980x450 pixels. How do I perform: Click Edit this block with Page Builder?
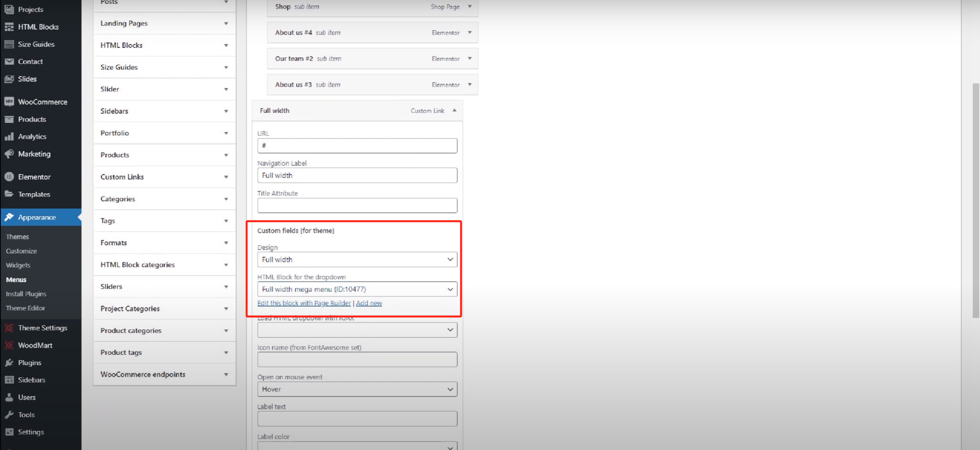304,303
